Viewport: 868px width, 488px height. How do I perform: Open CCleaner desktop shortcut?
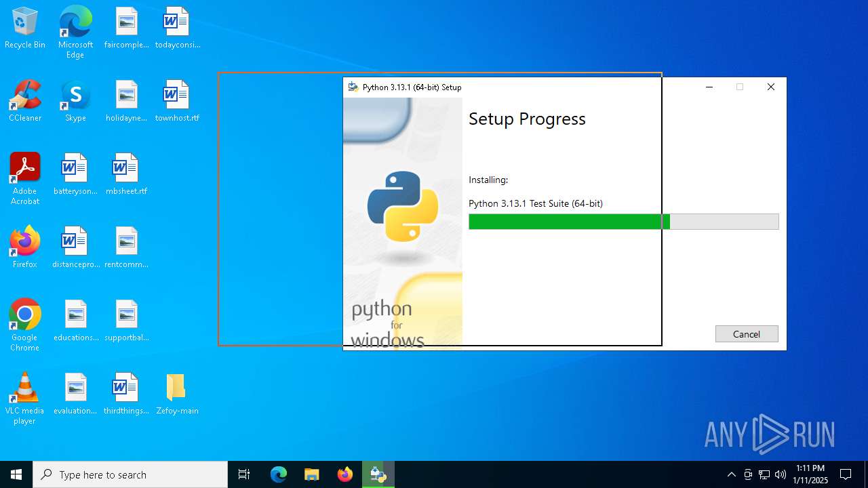pyautogui.click(x=25, y=102)
